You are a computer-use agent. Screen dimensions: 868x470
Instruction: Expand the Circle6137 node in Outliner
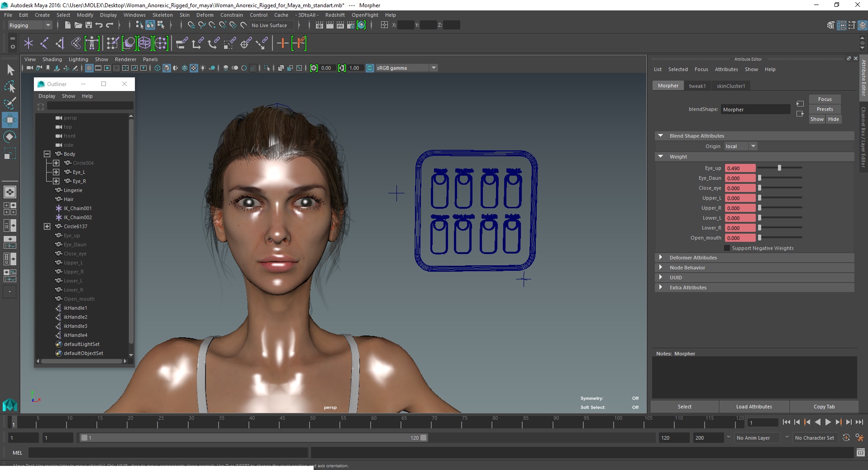pos(47,226)
